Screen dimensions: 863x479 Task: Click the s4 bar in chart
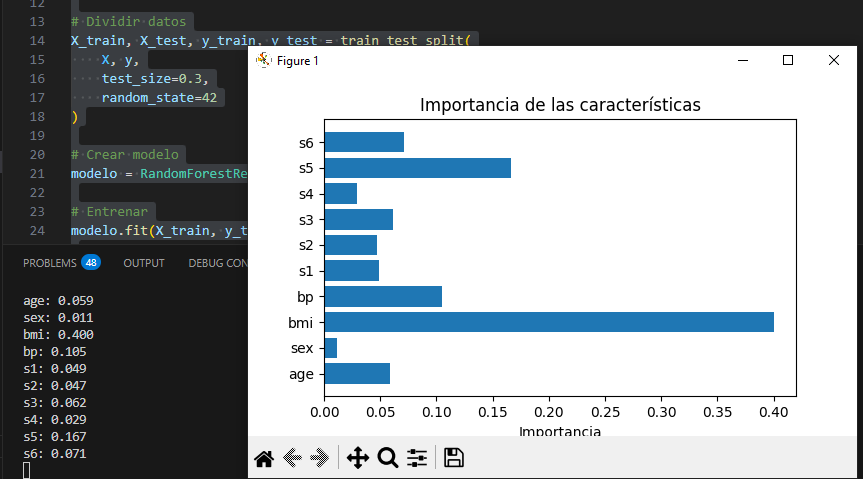pos(341,194)
